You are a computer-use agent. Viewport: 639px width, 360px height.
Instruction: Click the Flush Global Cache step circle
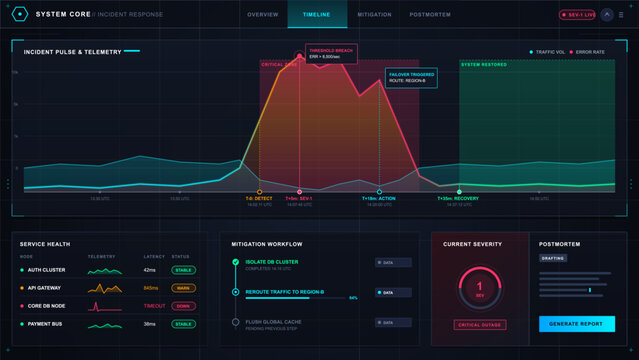point(236,322)
